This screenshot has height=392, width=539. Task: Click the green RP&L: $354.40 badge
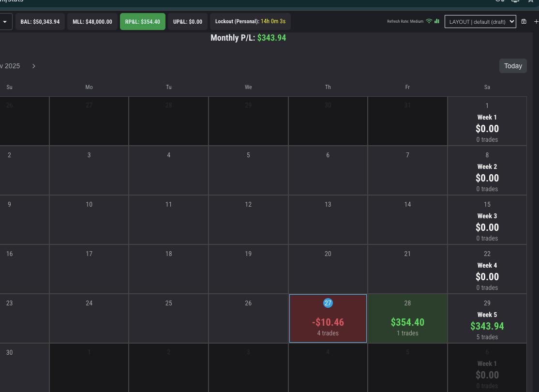click(x=142, y=22)
